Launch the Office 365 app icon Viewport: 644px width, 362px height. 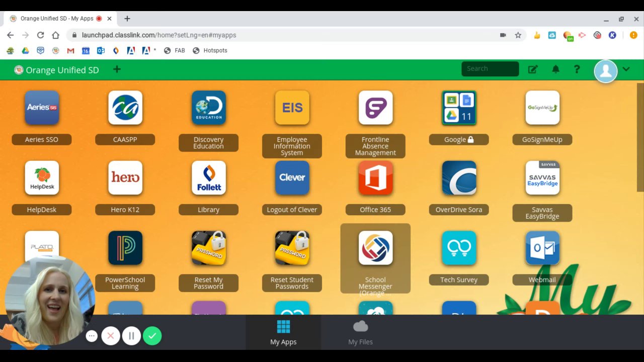pos(375,177)
